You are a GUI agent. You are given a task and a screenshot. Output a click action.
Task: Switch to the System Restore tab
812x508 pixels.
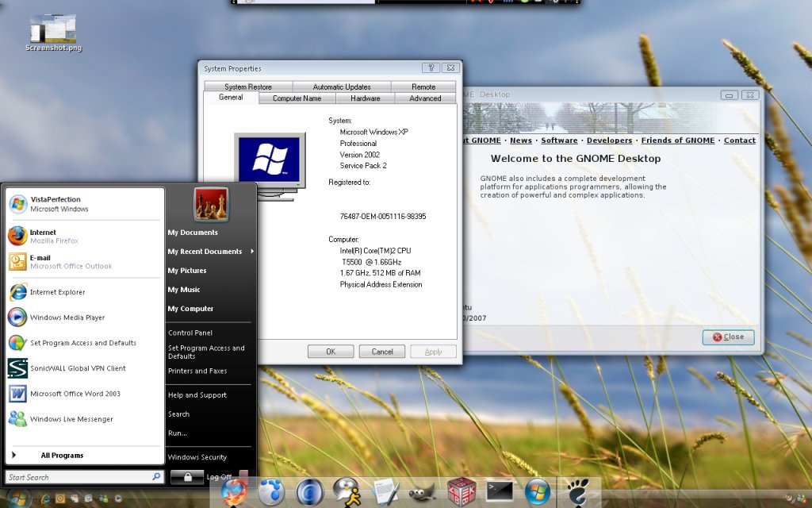[x=248, y=87]
